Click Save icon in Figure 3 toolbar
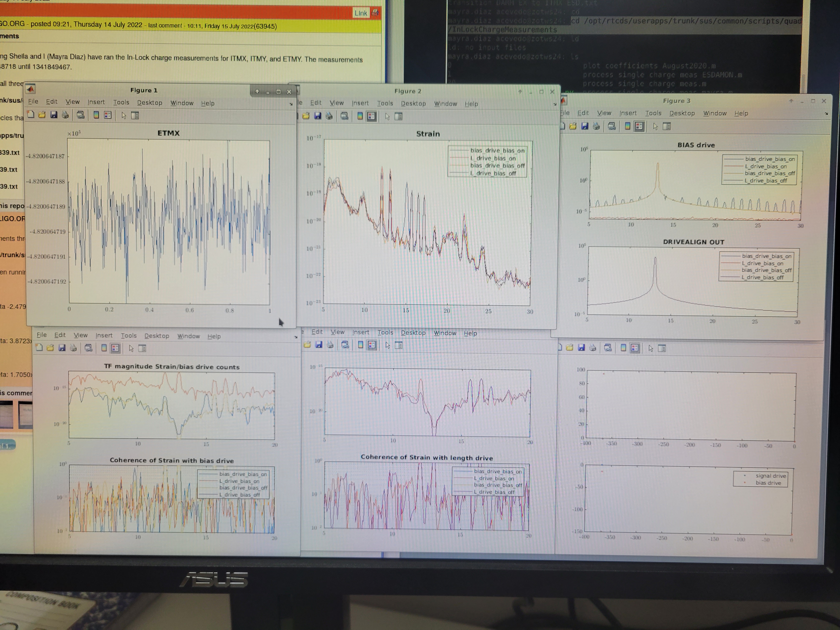This screenshot has width=840, height=630. pos(584,126)
